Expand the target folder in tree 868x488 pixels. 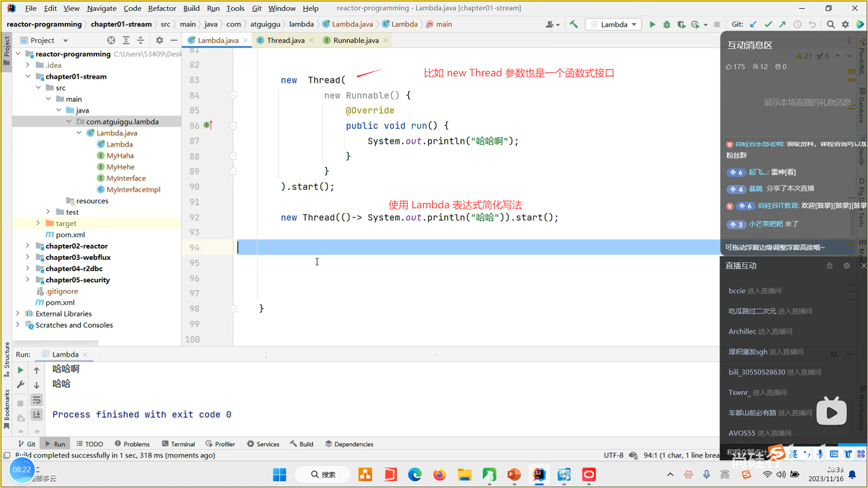tap(38, 223)
